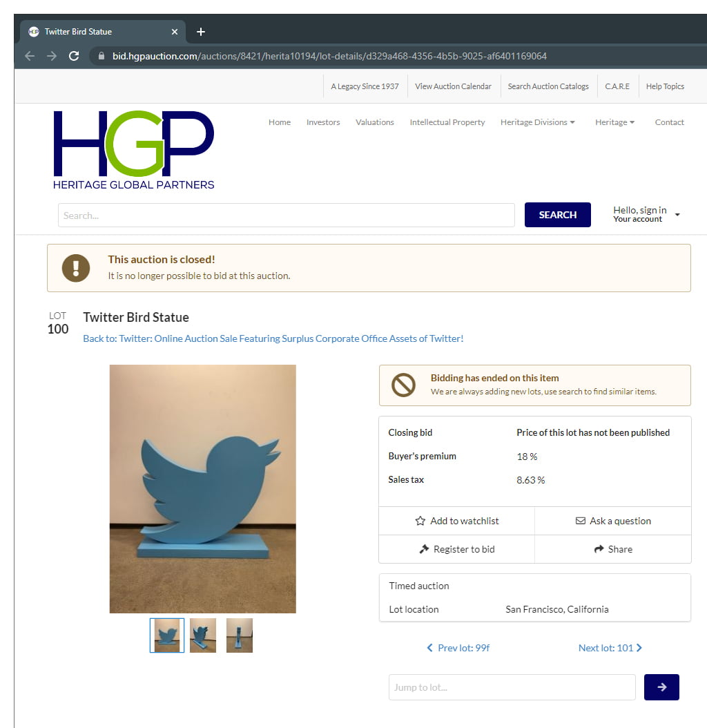This screenshot has height=728, width=707.
Task: Click the right chevron after Next lot
Action: 639,648
